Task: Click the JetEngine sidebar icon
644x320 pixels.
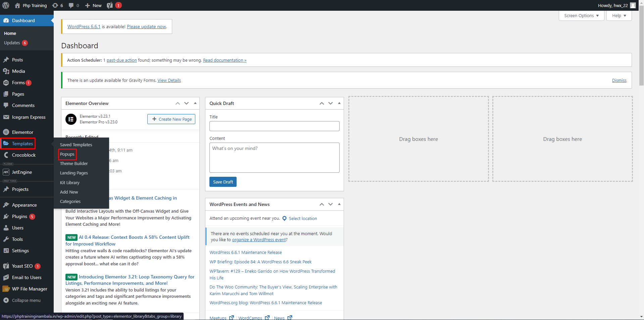Action: (6, 172)
